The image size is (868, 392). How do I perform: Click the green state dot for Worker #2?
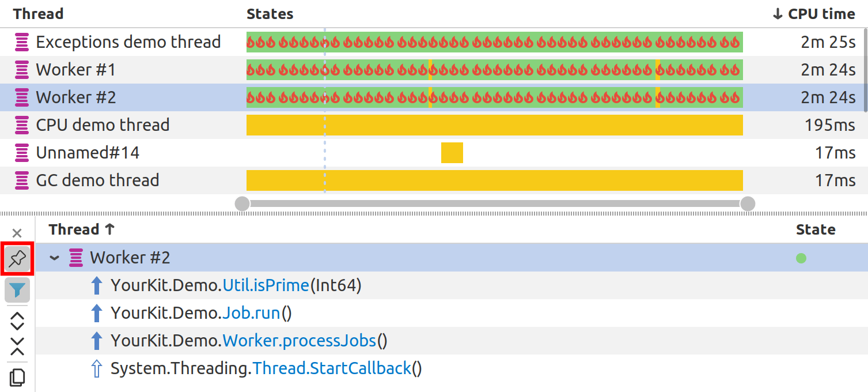pyautogui.click(x=801, y=258)
